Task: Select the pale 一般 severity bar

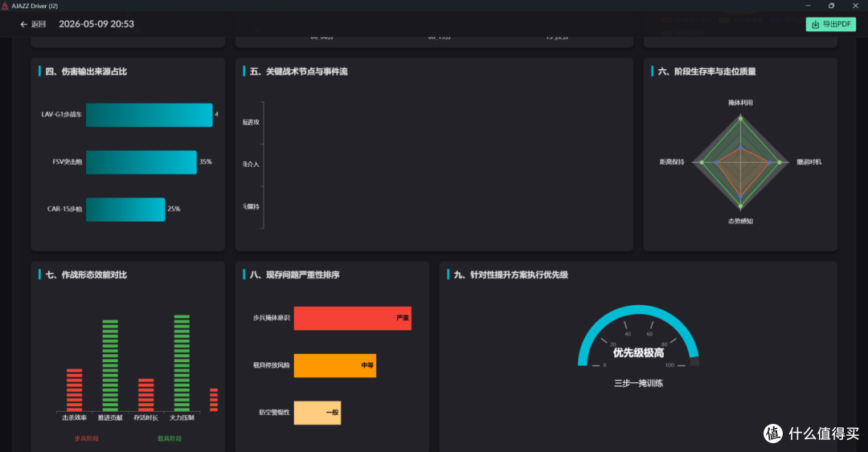Action: (317, 413)
